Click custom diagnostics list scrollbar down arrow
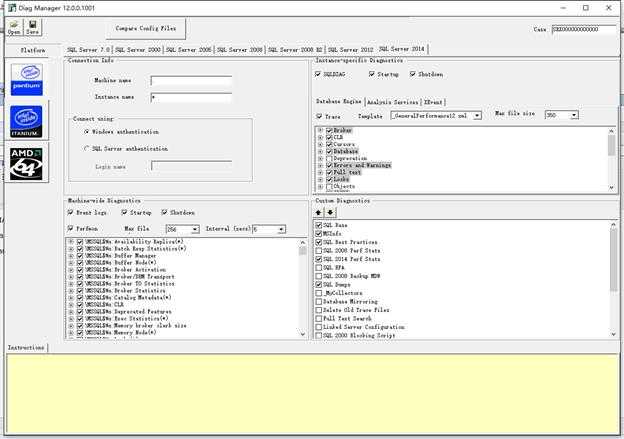This screenshot has height=439, width=624. [x=613, y=334]
